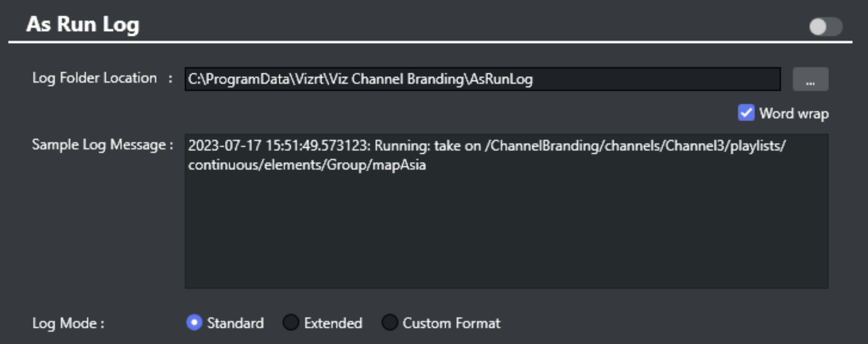Click the Extended option label text
The image size is (868, 344).
click(x=333, y=323)
